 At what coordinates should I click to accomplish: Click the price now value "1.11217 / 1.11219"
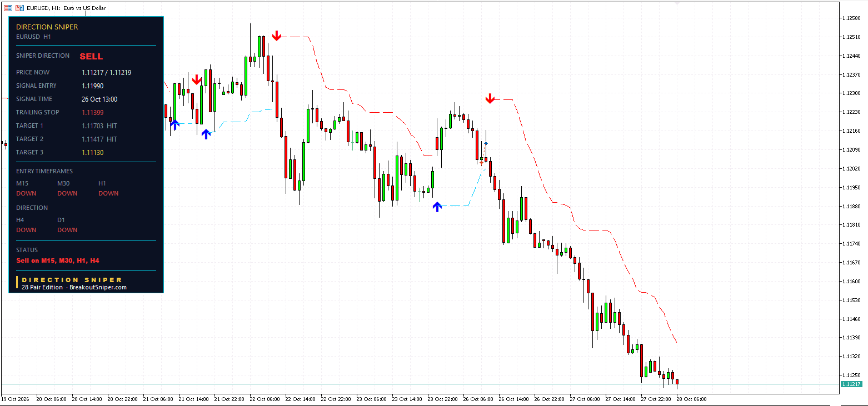click(x=107, y=72)
